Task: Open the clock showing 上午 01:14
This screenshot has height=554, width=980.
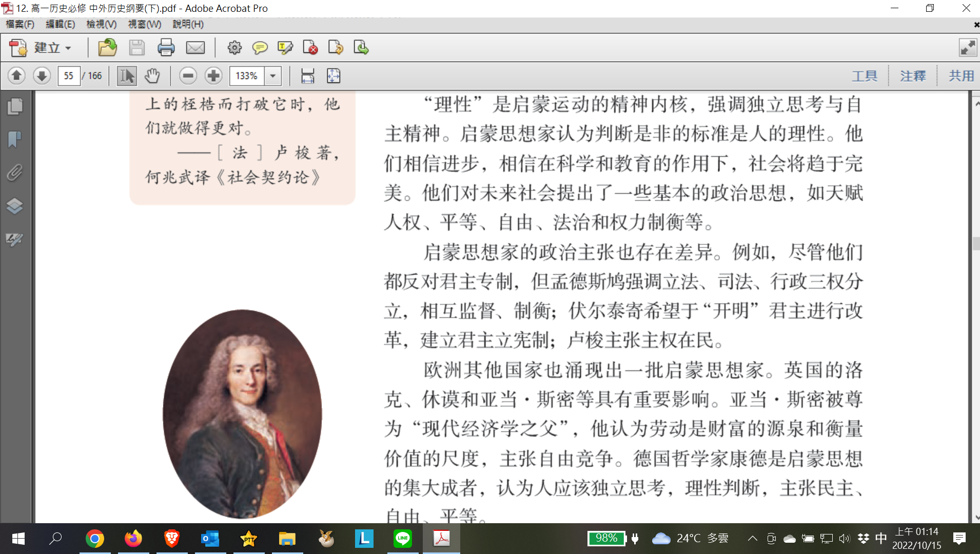Action: 917,539
